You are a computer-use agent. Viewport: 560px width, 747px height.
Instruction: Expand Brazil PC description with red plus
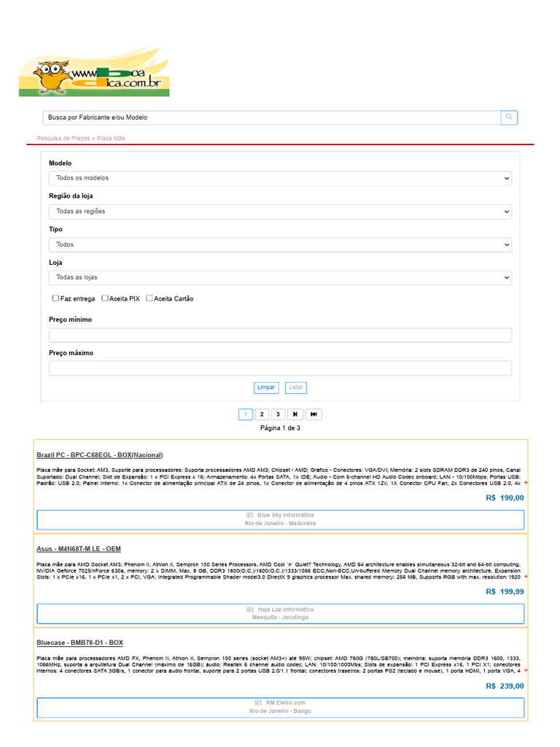pyautogui.click(x=526, y=483)
